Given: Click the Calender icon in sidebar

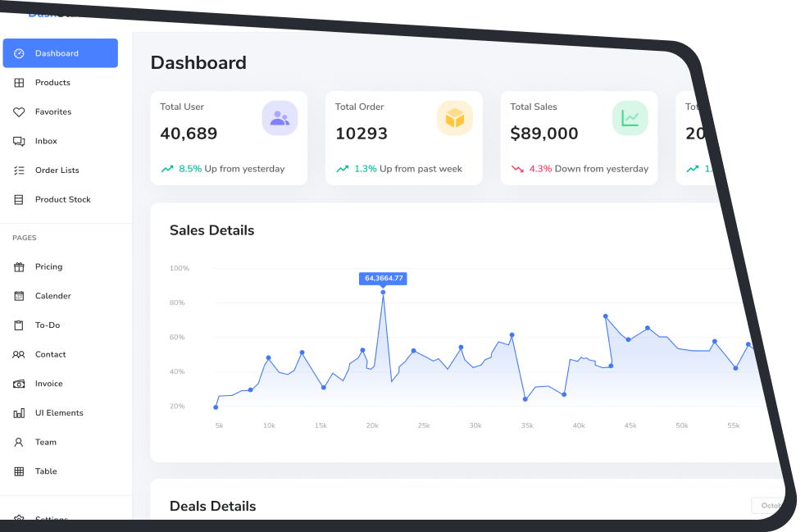Looking at the screenshot, I should (19, 296).
